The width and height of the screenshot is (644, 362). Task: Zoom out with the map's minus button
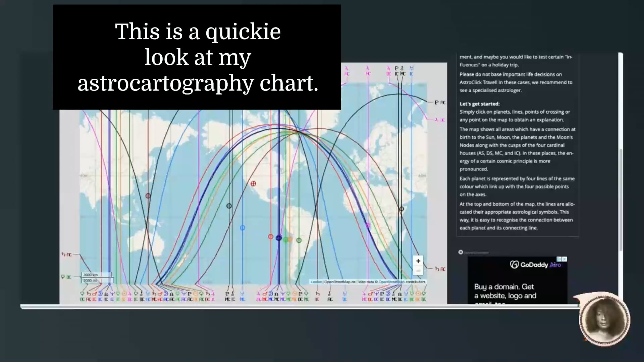[x=418, y=270]
